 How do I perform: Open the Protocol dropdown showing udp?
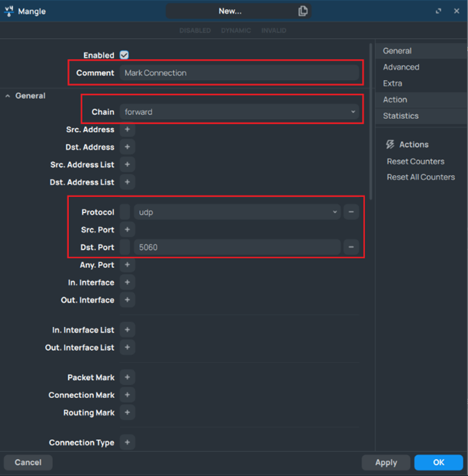pos(237,212)
